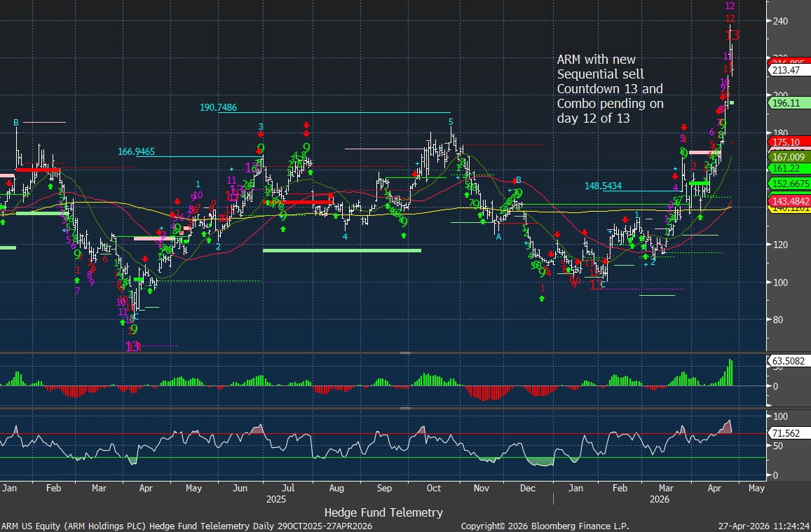Select the cyan wave 5 label in October

pos(452,122)
